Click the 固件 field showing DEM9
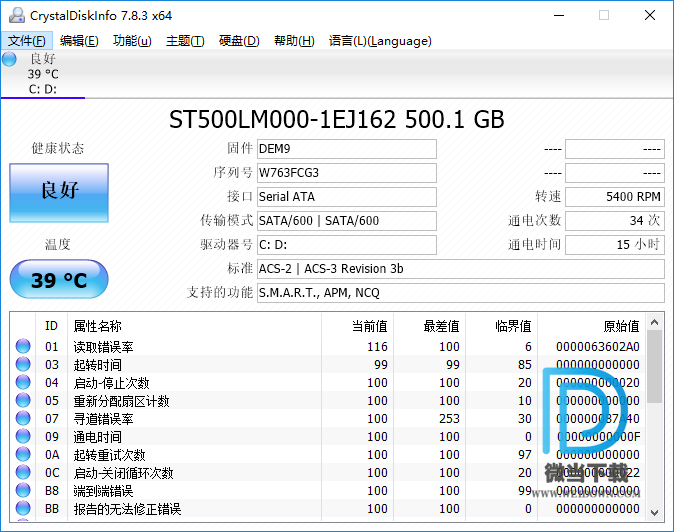Image resolution: width=674 pixels, height=532 pixels. click(x=347, y=149)
